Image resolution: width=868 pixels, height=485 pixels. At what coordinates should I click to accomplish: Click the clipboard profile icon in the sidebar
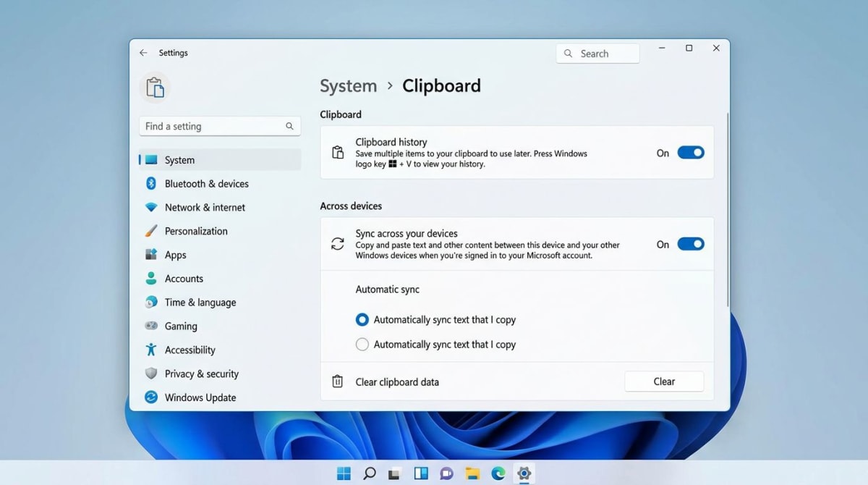(155, 88)
